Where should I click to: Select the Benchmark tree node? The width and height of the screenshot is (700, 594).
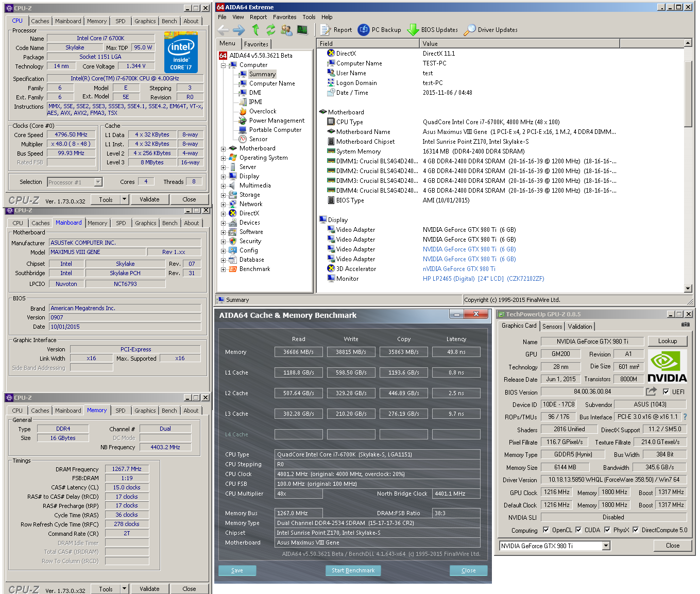tap(254, 269)
